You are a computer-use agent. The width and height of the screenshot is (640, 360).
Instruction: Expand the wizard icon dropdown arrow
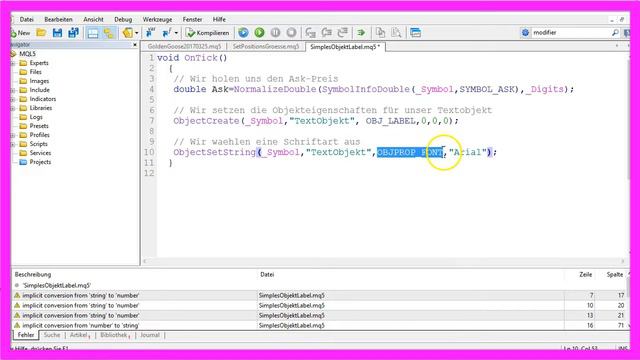[137, 33]
